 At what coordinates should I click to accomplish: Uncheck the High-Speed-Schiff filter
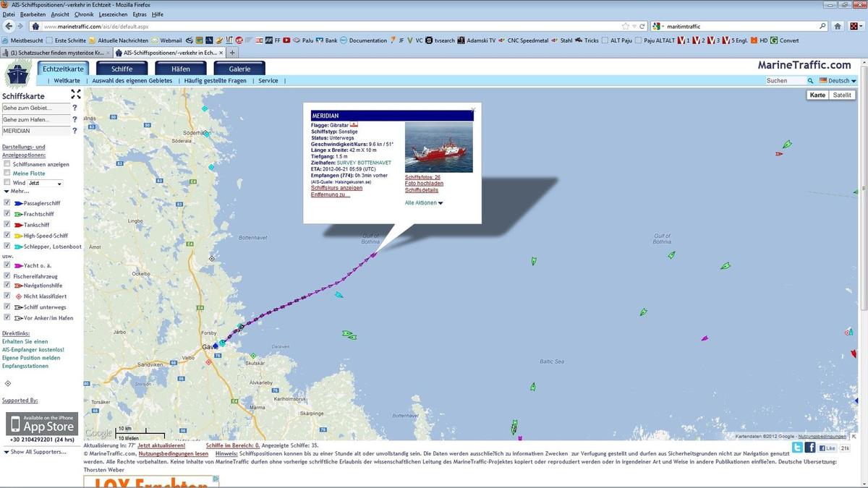[x=7, y=236]
